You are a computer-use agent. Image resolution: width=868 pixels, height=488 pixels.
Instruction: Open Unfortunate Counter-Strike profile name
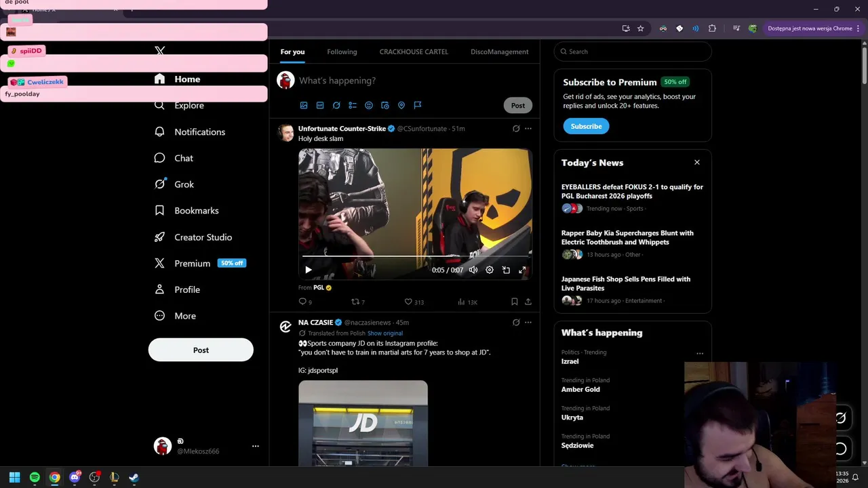click(342, 129)
